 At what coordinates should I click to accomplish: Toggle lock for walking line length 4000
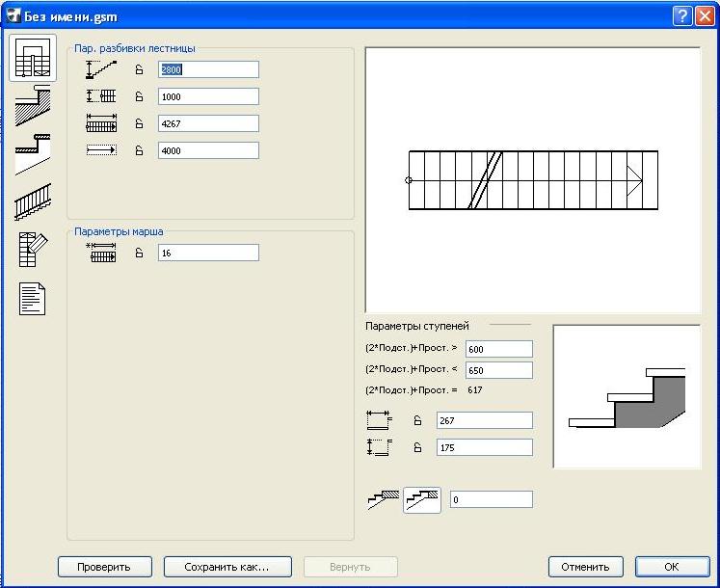pos(139,150)
